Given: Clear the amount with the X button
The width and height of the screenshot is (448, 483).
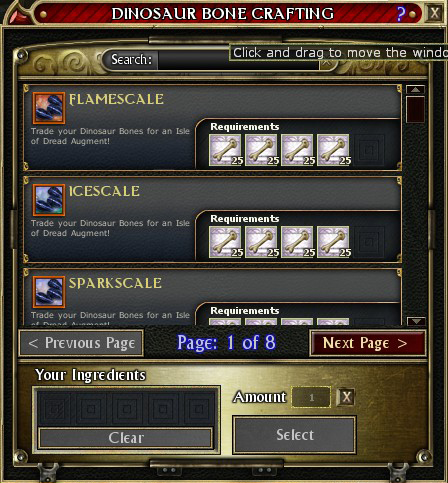Looking at the screenshot, I should click(346, 397).
